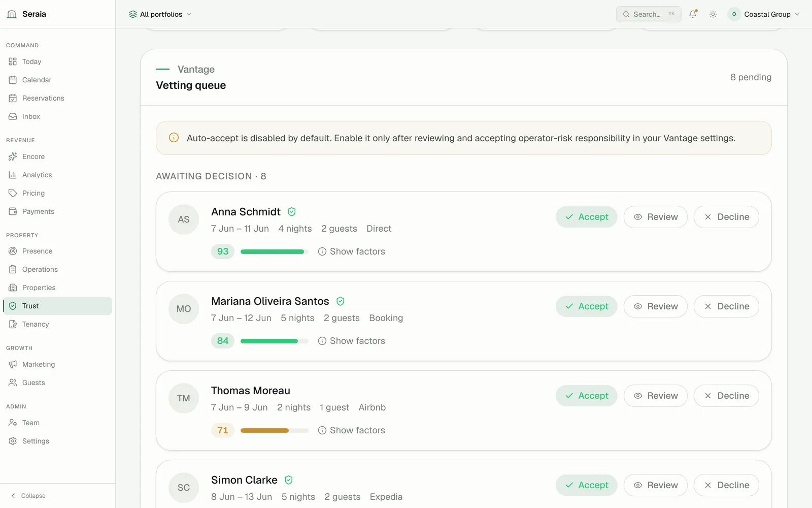Click the Analytics chart icon
The height and width of the screenshot is (508, 812).
[13, 175]
